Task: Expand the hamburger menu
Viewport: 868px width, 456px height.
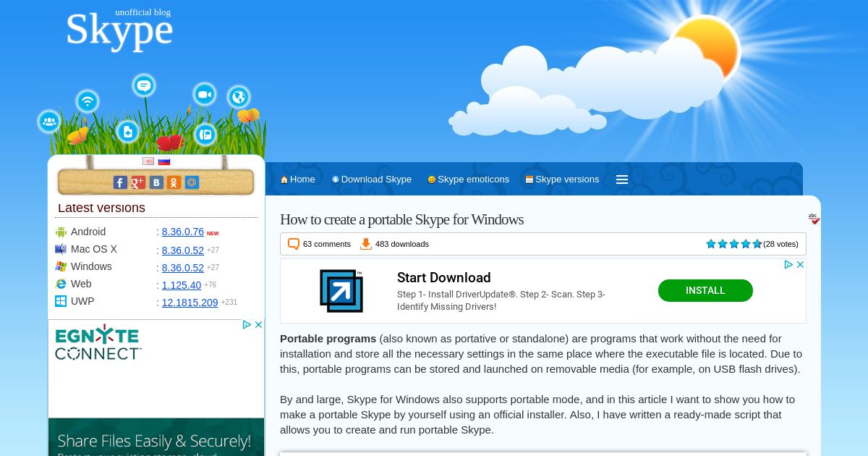Action: click(x=622, y=180)
